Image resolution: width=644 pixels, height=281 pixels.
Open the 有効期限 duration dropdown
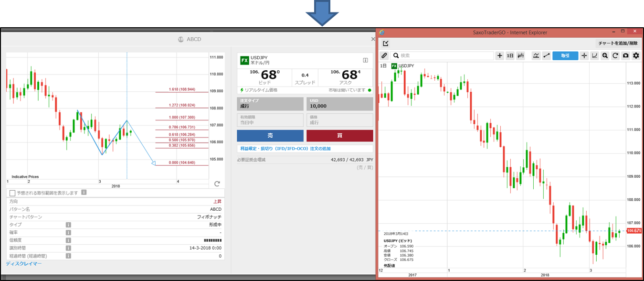pos(270,120)
